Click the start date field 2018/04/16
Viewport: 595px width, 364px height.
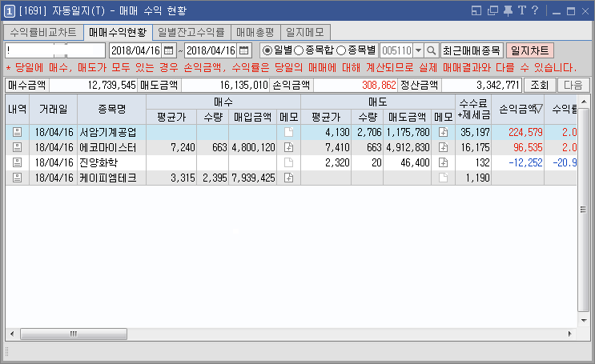pos(135,50)
